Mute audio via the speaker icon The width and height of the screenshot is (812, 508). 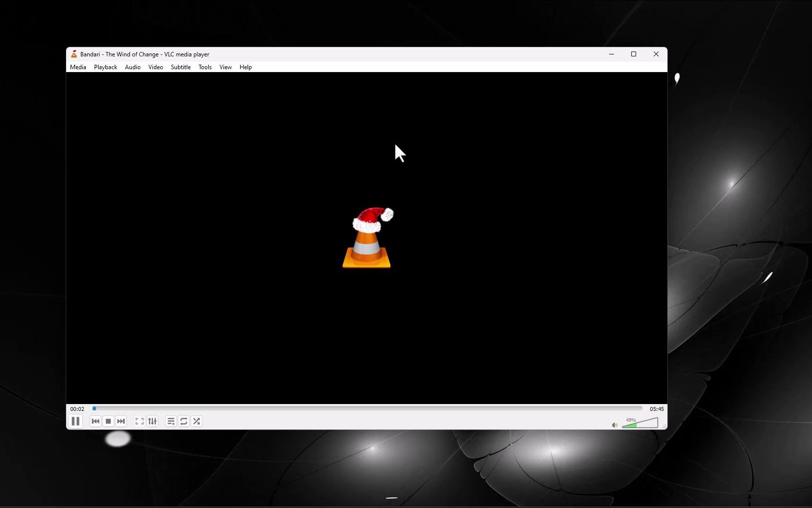pos(615,425)
